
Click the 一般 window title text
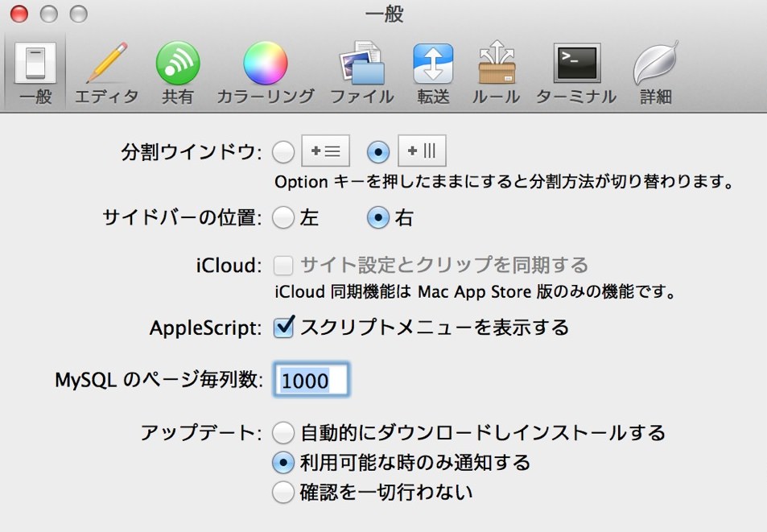[384, 14]
